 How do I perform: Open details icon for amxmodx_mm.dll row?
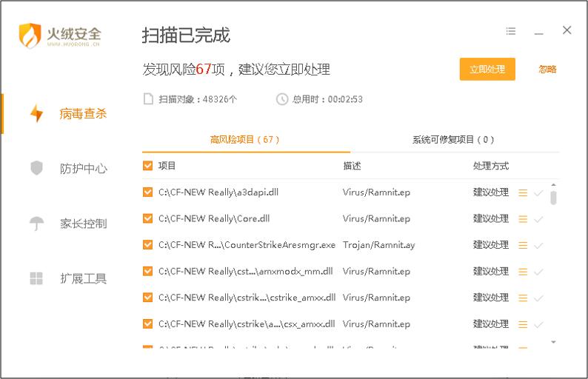[523, 272]
